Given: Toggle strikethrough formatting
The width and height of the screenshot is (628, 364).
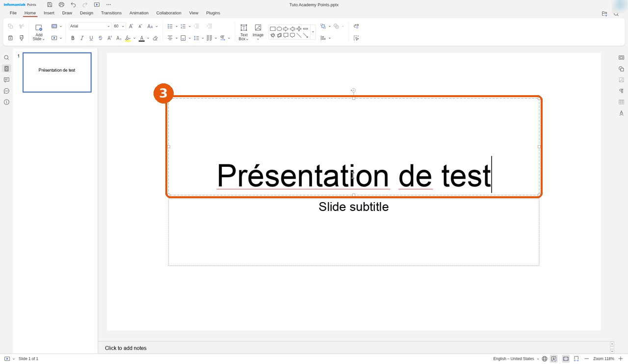Looking at the screenshot, I should [101, 38].
